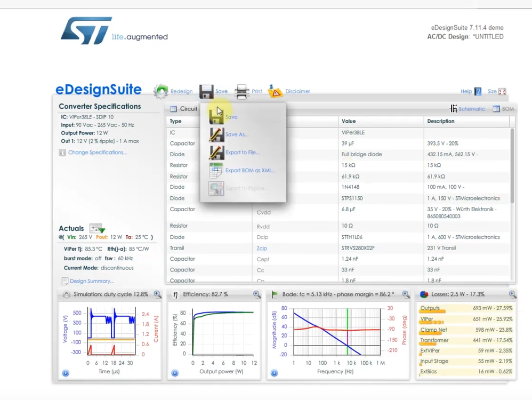The image size is (532, 400).
Task: Click the Save floppy disk toolbar icon
Action: tap(206, 91)
